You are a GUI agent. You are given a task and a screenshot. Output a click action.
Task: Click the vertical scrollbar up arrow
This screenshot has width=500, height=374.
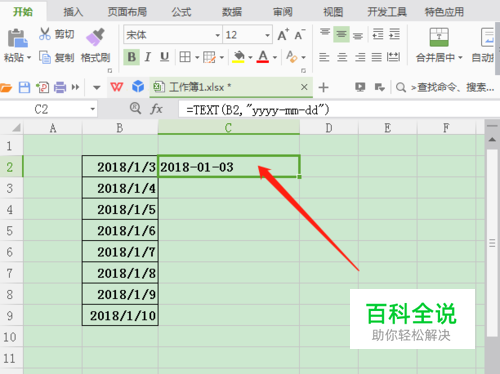pyautogui.click(x=492, y=140)
